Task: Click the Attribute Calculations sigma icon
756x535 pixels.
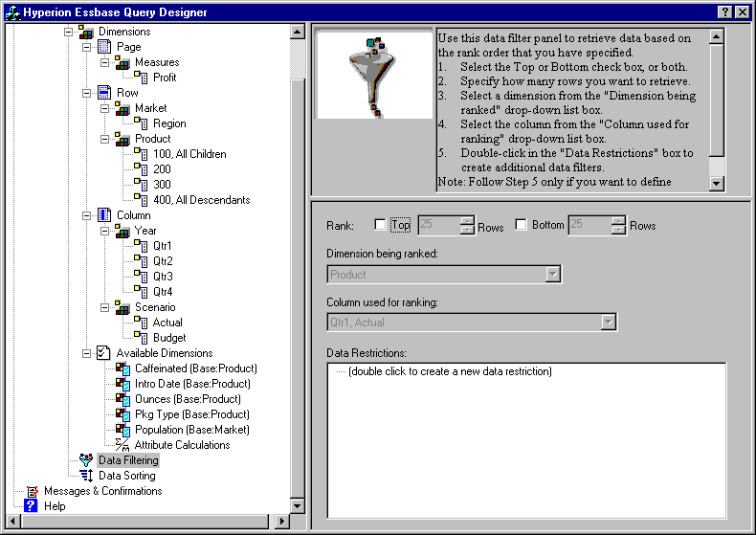Action: coord(122,445)
